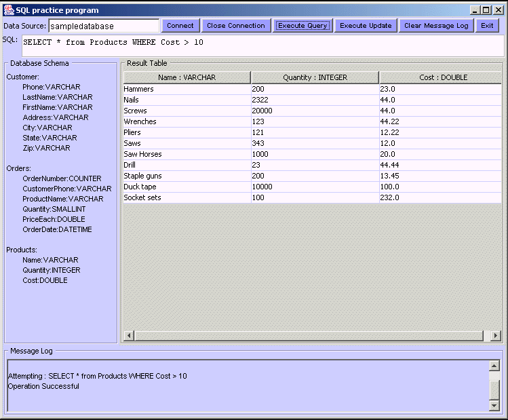Click result table right scroll arrow
508x420 pixels.
pyautogui.click(x=495, y=336)
